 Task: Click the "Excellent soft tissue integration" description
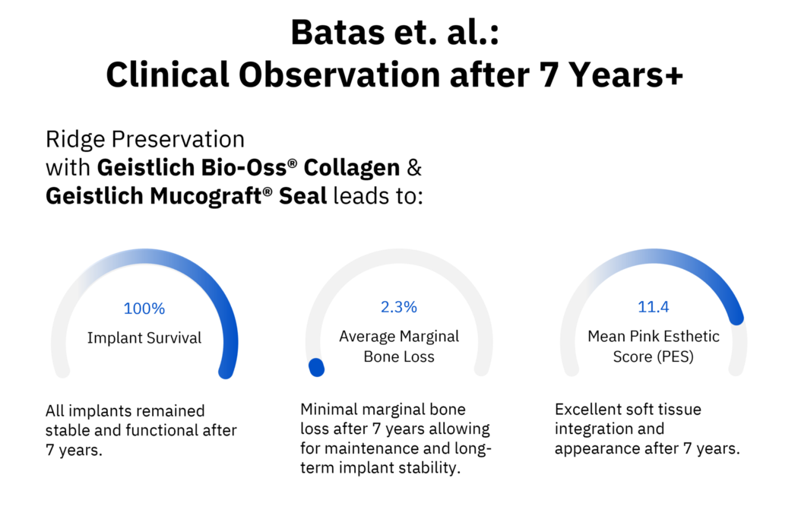coord(647,429)
